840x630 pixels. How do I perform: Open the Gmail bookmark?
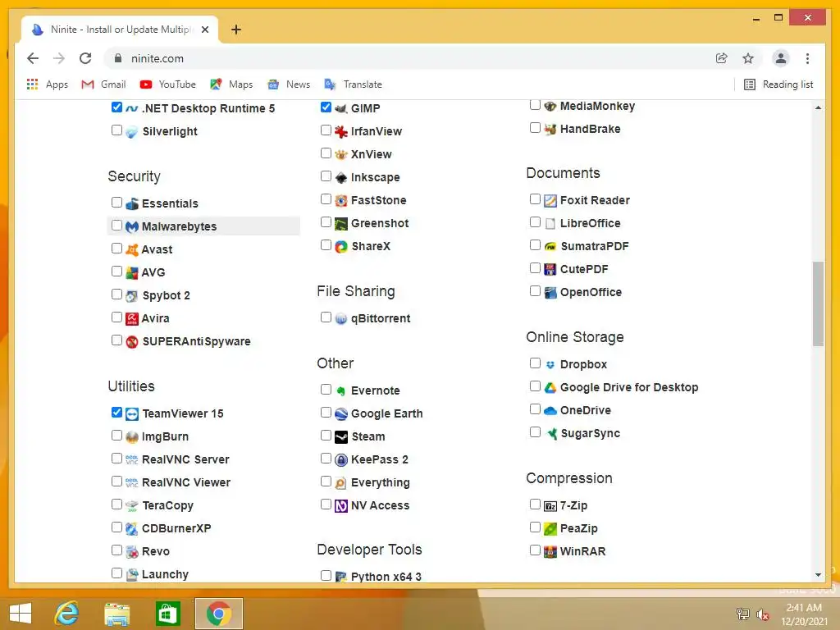click(x=103, y=84)
